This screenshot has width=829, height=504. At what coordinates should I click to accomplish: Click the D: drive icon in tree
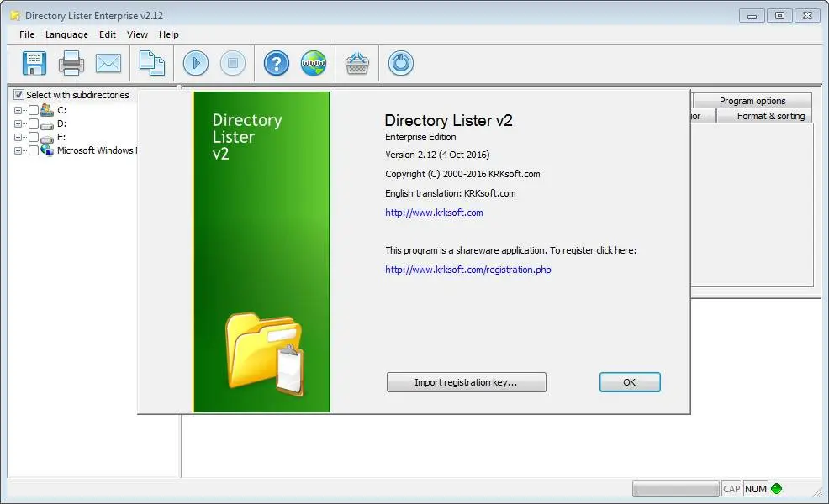[x=47, y=124]
